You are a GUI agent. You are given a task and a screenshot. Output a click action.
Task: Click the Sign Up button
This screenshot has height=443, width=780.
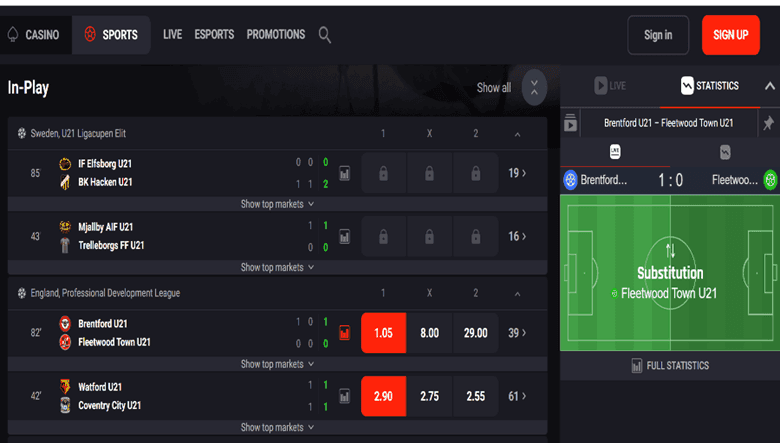point(730,35)
